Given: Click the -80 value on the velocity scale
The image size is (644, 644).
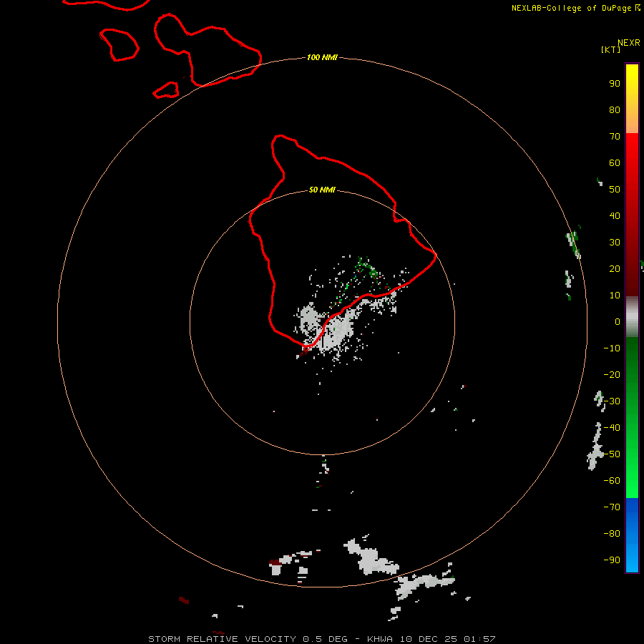Looking at the screenshot, I should (x=612, y=534).
